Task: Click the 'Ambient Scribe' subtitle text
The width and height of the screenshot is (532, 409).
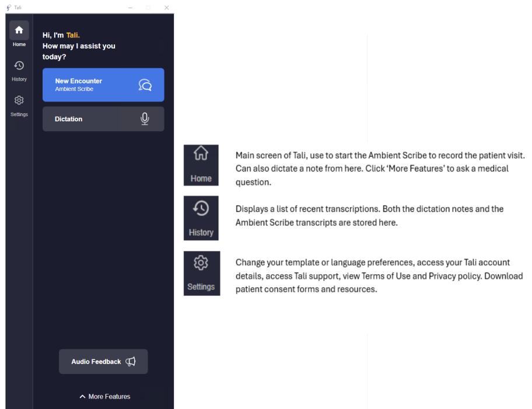Action: pos(74,89)
